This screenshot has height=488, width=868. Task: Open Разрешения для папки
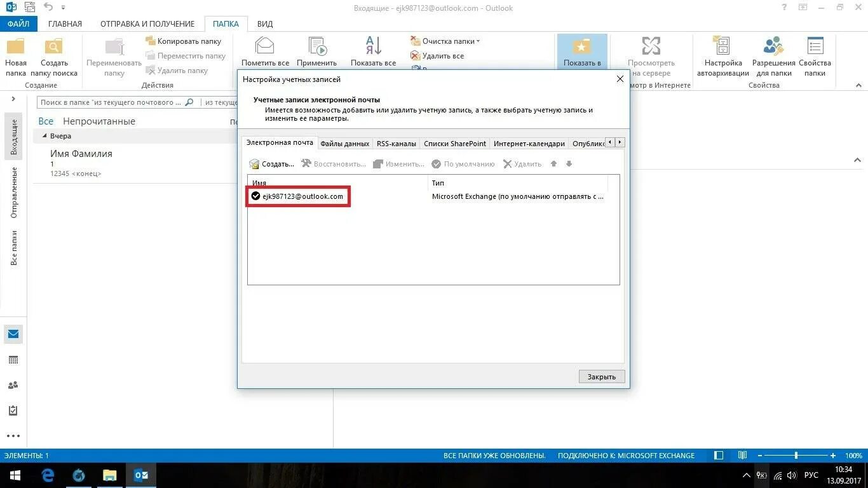[x=773, y=57]
